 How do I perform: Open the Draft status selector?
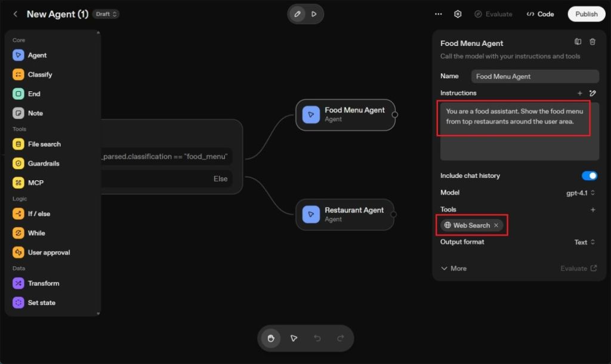(x=106, y=14)
